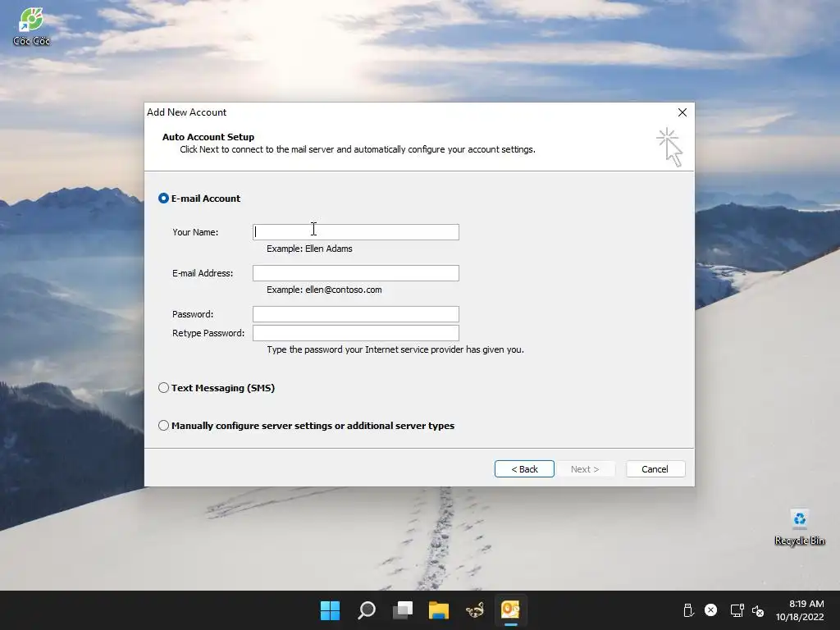Open the Cốc Cốc browser desktop shortcut
This screenshot has height=630, width=840.
point(31,27)
